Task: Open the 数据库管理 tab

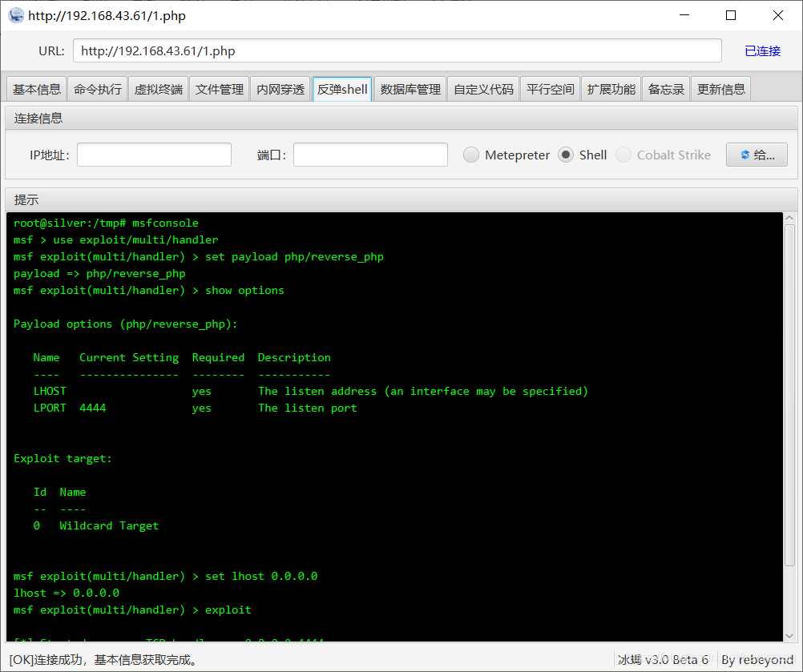Action: pyautogui.click(x=410, y=89)
